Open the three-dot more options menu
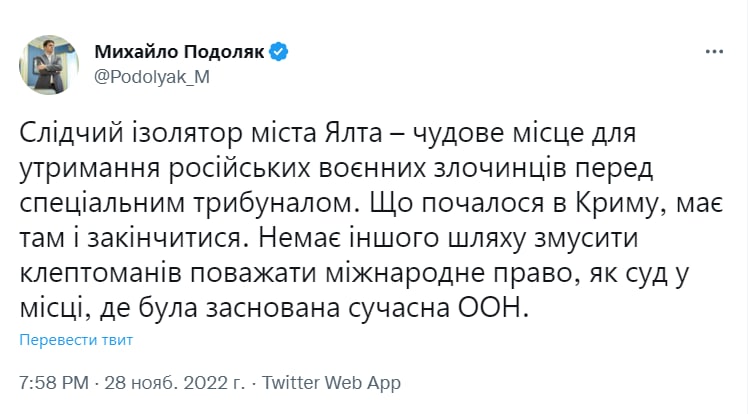Image resolution: width=748 pixels, height=414 pixels. 713,51
